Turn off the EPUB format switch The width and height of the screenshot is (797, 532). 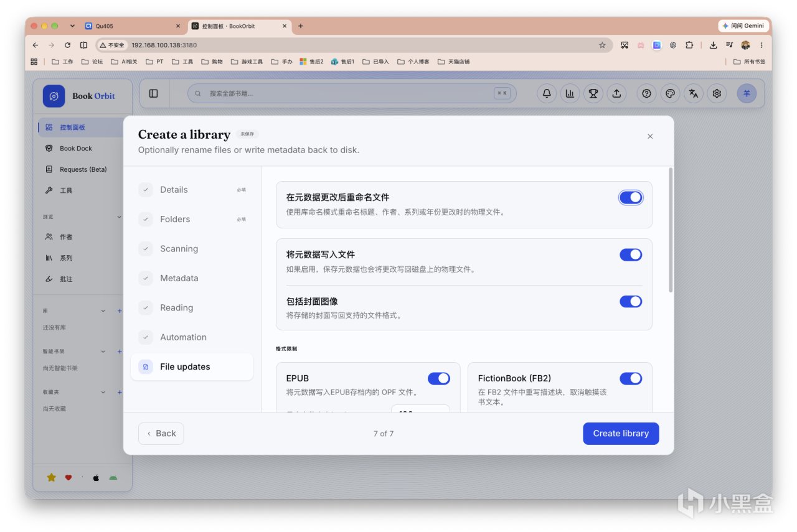tap(439, 378)
